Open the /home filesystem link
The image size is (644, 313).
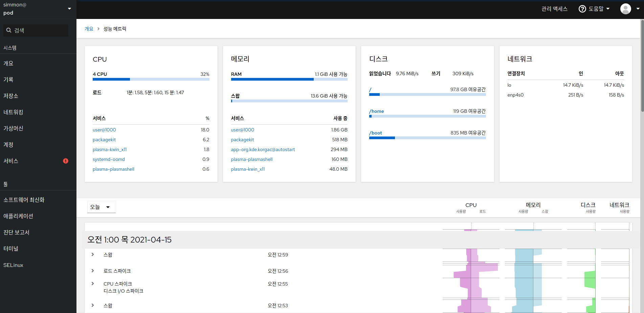377,111
